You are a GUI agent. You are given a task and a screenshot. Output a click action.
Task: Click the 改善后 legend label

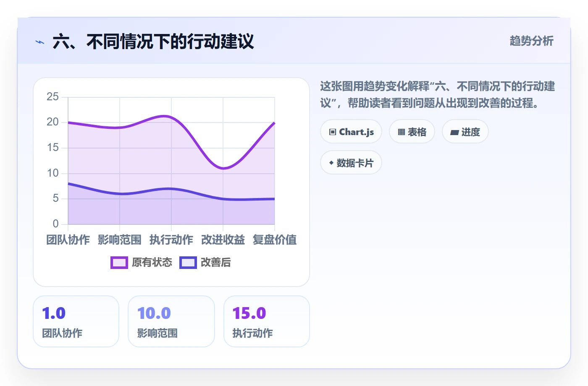216,263
